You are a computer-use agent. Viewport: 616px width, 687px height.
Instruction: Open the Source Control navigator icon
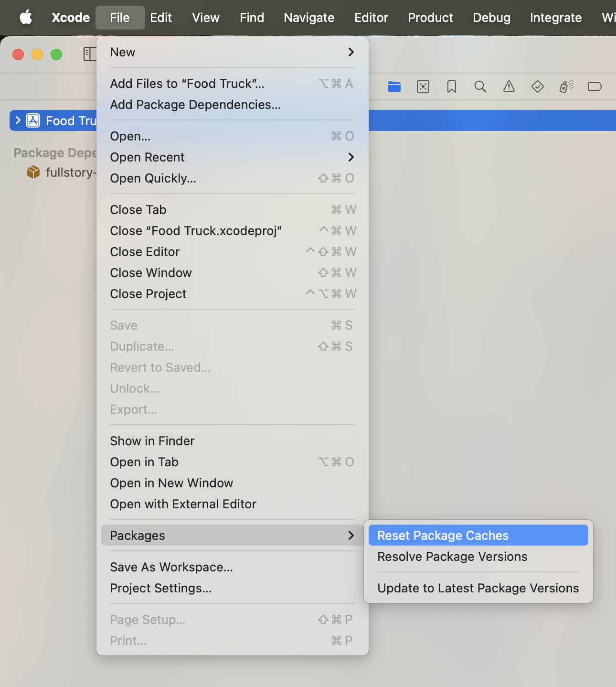423,86
